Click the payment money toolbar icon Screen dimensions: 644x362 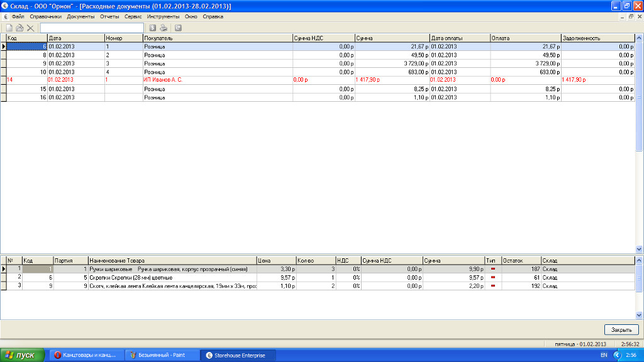click(x=153, y=28)
